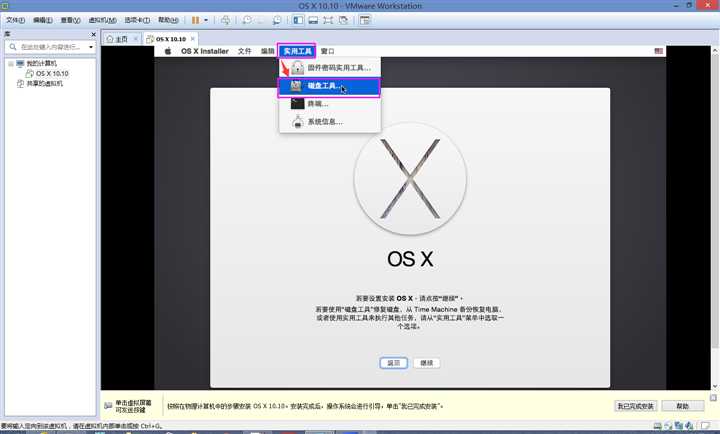Select 共享的虚拟机 in the library tree
The height and width of the screenshot is (434, 720).
coord(45,84)
